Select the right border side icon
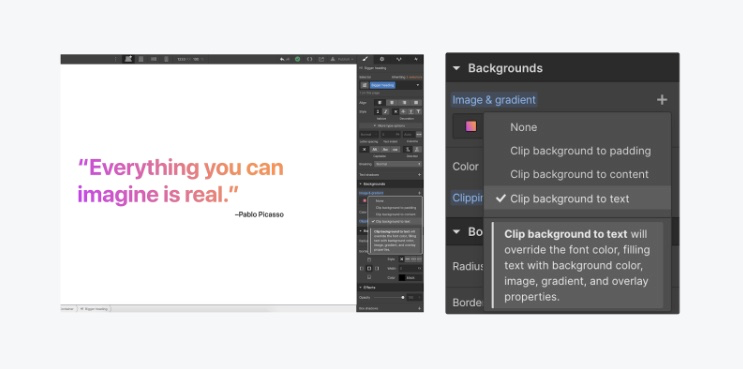 (x=377, y=268)
